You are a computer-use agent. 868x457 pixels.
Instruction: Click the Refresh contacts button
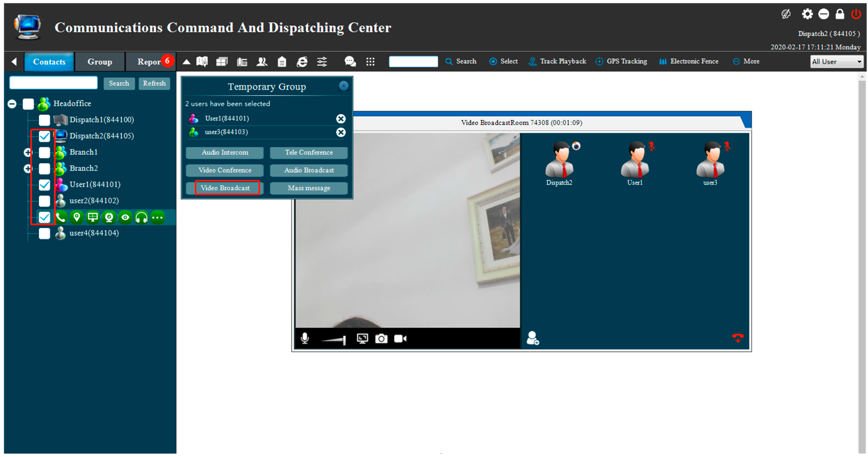(154, 83)
